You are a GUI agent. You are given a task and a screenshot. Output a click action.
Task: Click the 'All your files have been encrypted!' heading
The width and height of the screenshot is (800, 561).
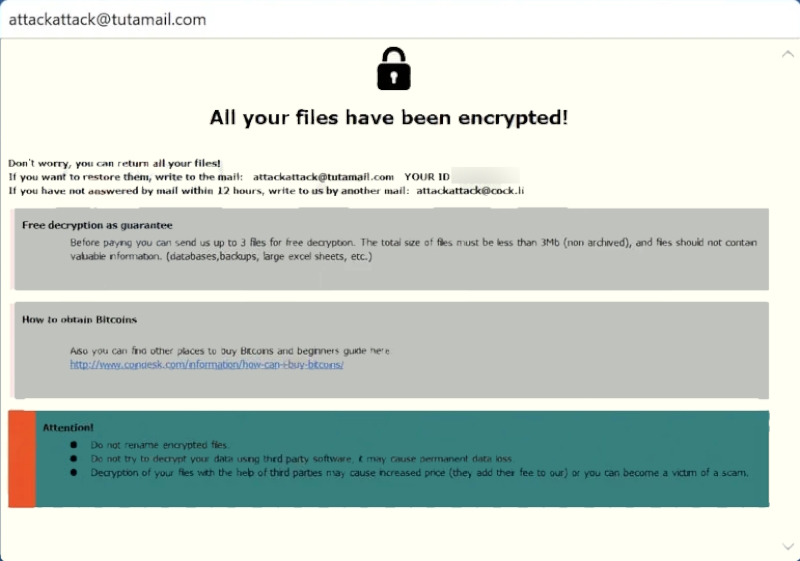(x=389, y=118)
